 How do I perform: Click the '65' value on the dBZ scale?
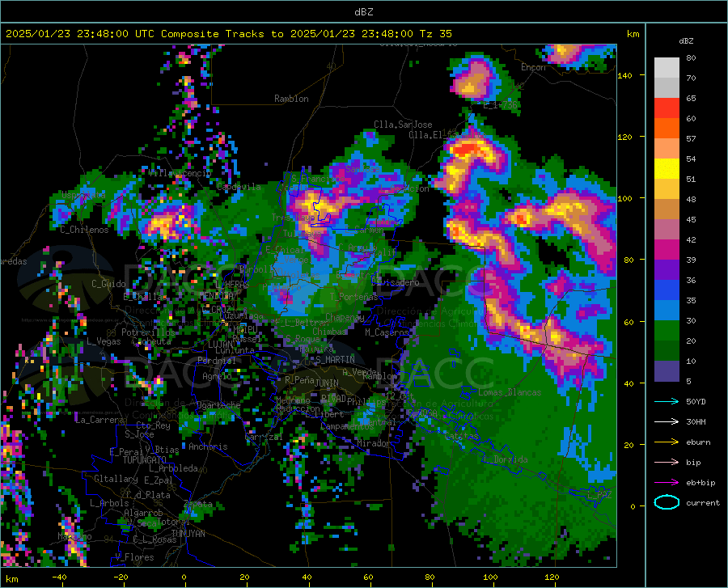point(691,98)
